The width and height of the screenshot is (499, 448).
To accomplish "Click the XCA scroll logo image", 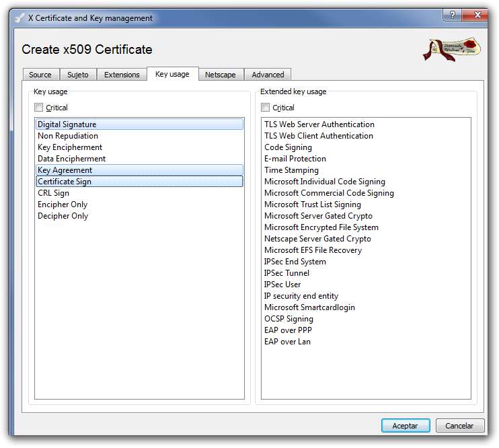I will (451, 50).
